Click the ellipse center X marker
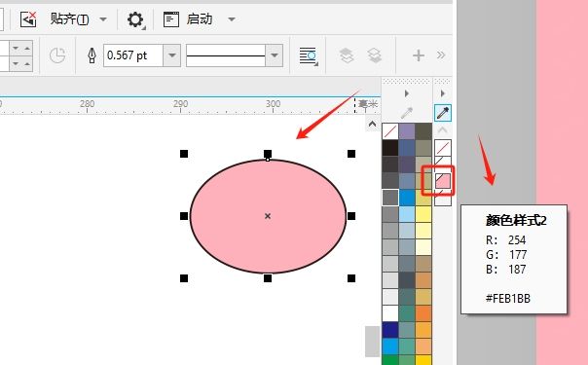This screenshot has width=588, height=365. coord(268,216)
